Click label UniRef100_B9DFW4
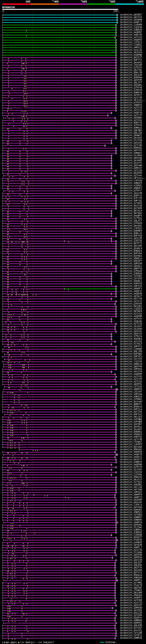146x644 pixels. 131,77
